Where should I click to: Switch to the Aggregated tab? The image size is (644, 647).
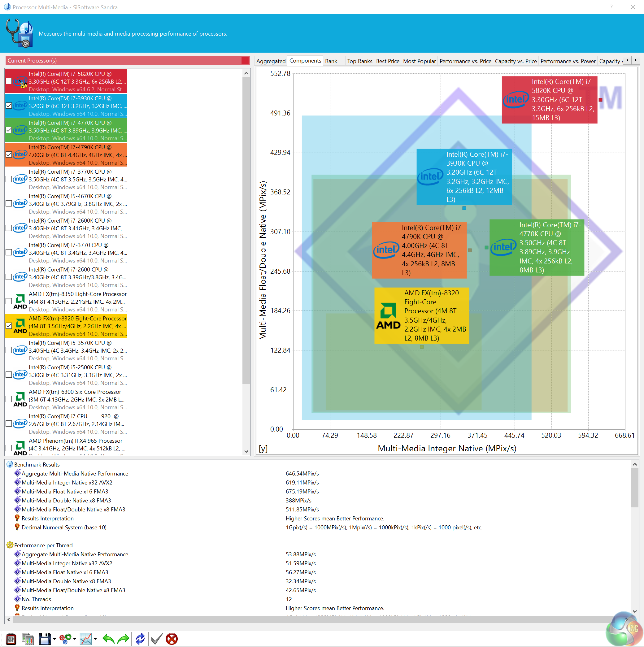click(271, 61)
